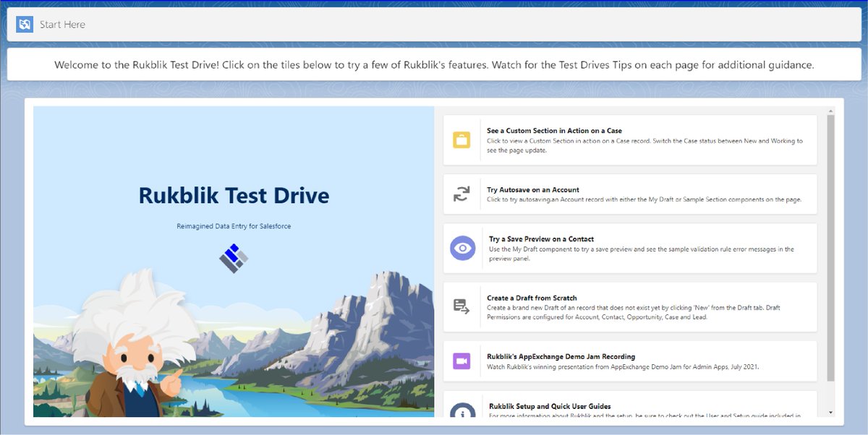Viewport: 868px width, 435px height.
Task: Click the Autosave tile description text
Action: click(644, 199)
